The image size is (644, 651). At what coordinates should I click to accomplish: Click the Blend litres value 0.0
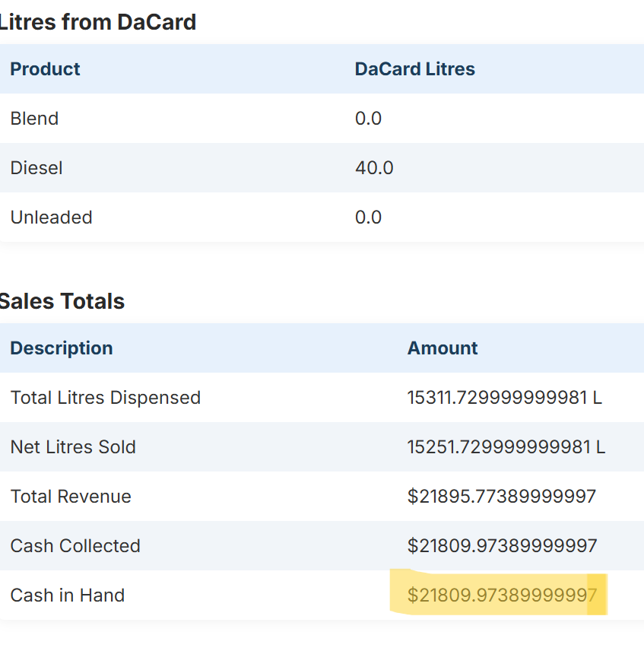coord(368,119)
